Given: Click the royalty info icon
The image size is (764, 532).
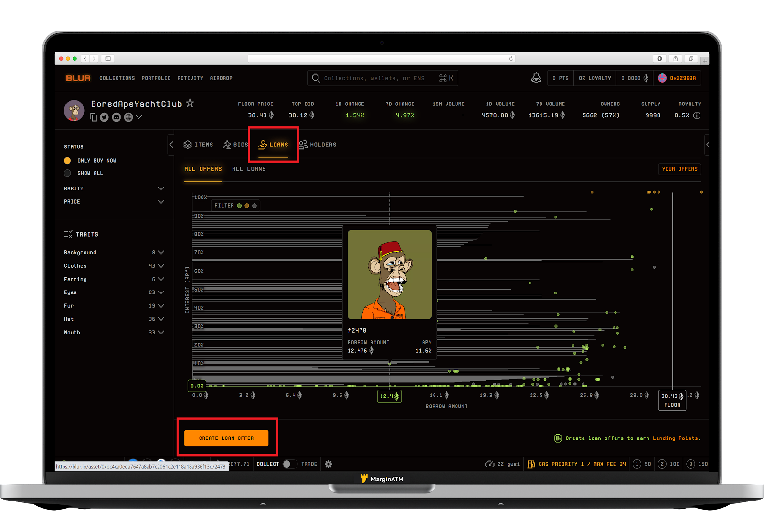Looking at the screenshot, I should point(697,115).
